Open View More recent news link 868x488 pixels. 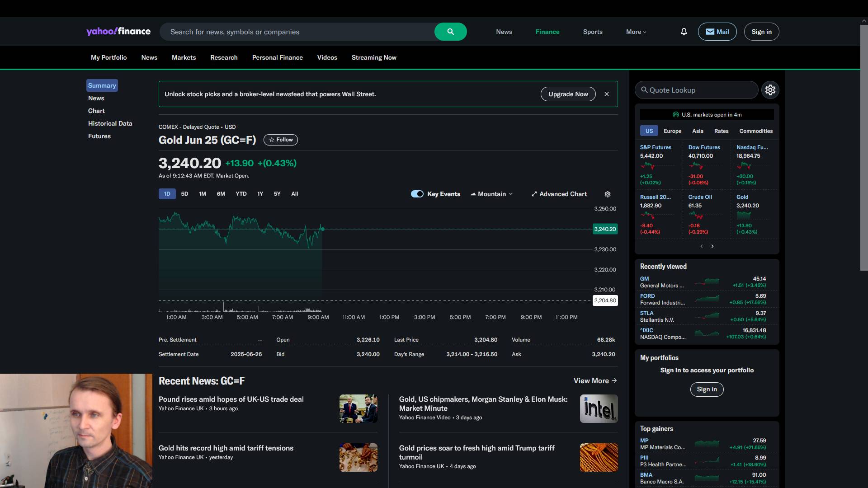[x=595, y=380]
